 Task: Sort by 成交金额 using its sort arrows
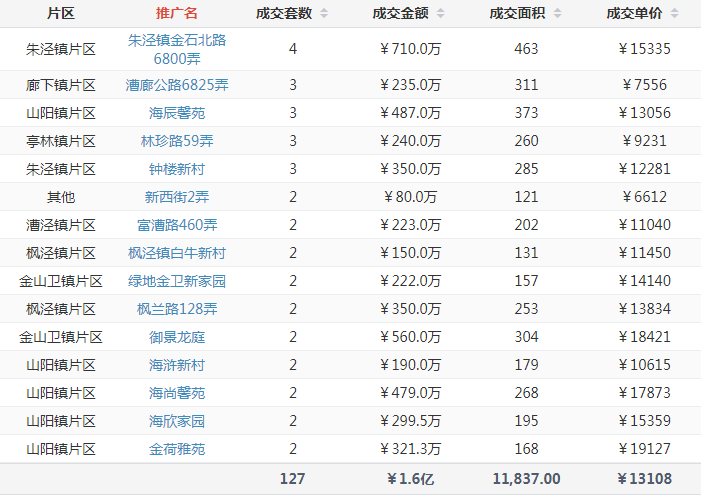(x=441, y=13)
